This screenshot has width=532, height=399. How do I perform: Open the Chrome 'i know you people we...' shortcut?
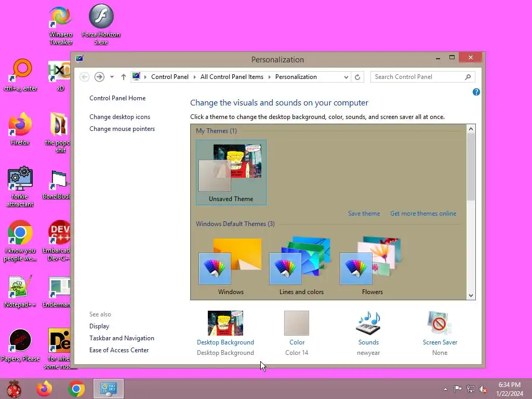(x=20, y=241)
